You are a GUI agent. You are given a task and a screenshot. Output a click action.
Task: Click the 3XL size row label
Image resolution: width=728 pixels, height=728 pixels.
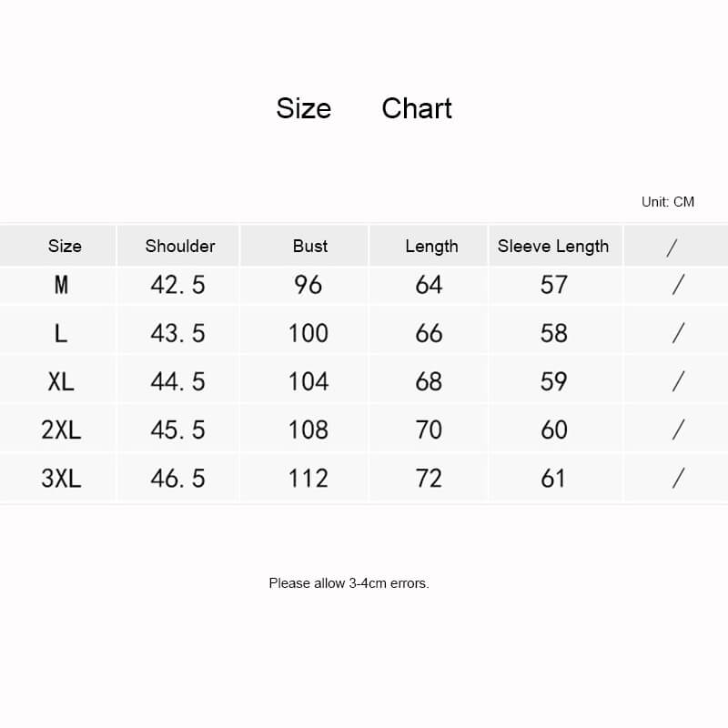61,478
